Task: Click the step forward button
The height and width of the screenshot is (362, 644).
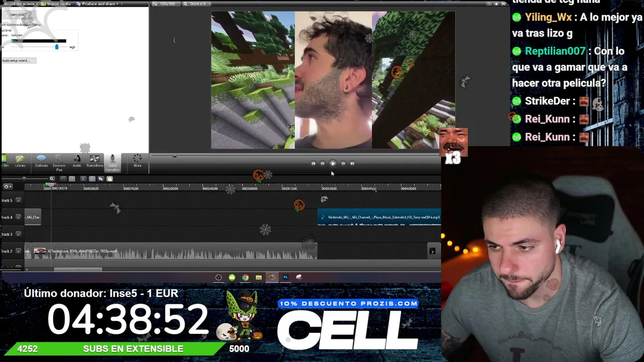Action: 343,163
